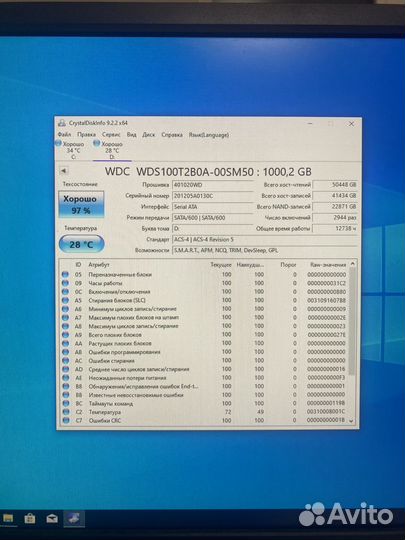The width and height of the screenshot is (405, 540).
Task: Click the status icon of attribute AB
Action: tap(65, 352)
